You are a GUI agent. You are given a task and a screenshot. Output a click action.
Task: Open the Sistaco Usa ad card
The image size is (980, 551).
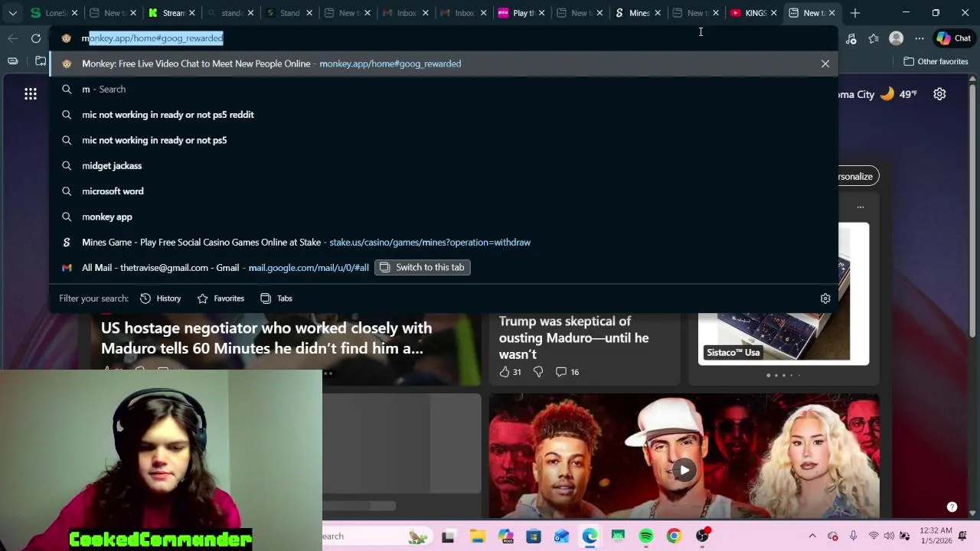tap(783, 293)
